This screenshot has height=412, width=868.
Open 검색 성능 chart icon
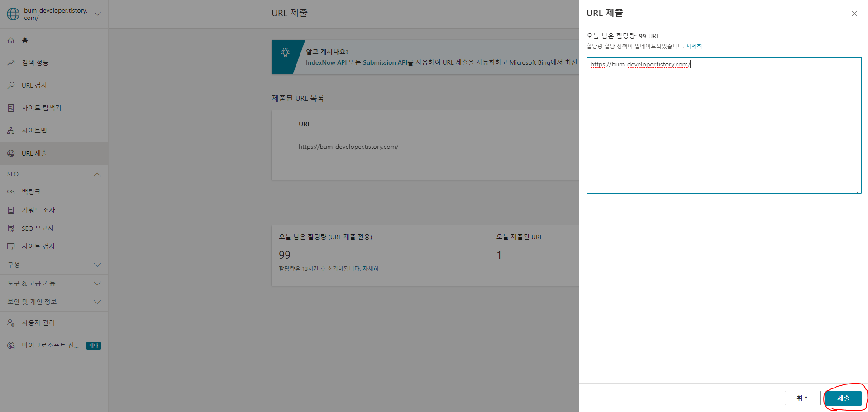point(11,63)
